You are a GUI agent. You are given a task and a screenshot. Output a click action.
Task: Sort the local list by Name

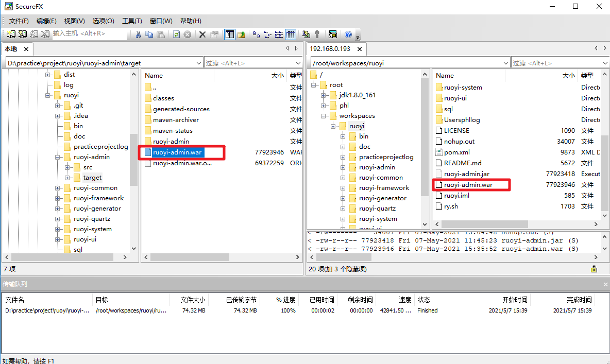tap(178, 76)
